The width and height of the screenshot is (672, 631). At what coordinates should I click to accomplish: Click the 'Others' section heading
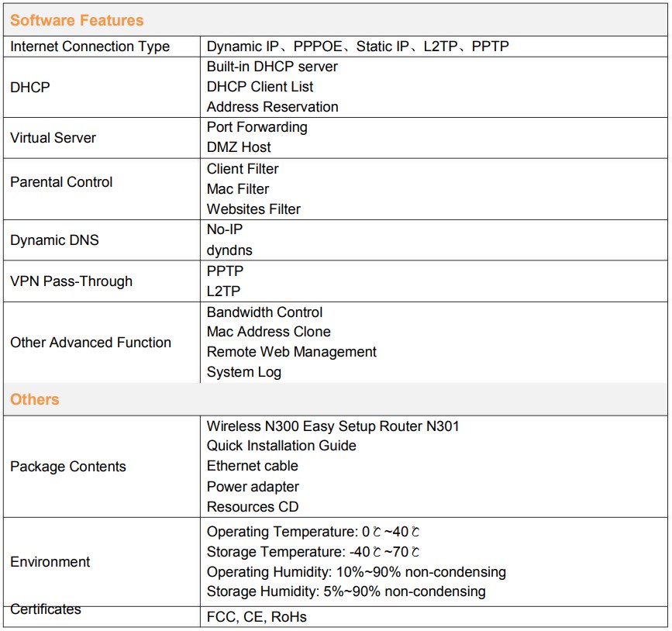35,399
